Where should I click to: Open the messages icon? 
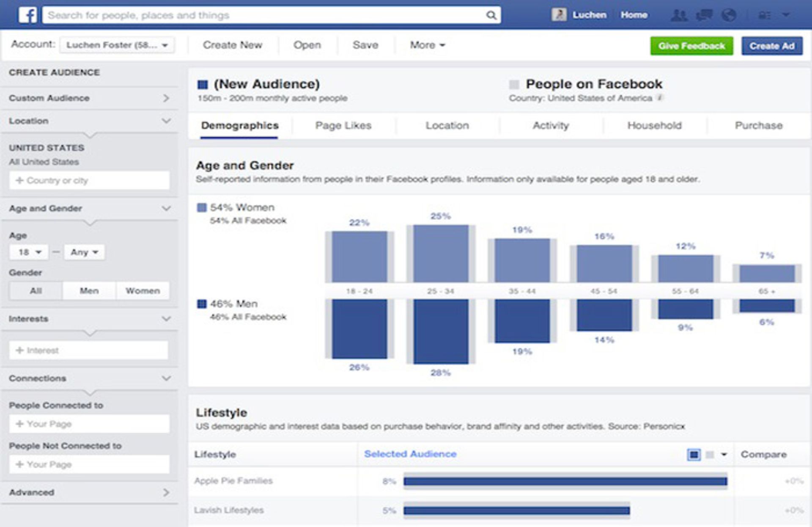pyautogui.click(x=705, y=15)
